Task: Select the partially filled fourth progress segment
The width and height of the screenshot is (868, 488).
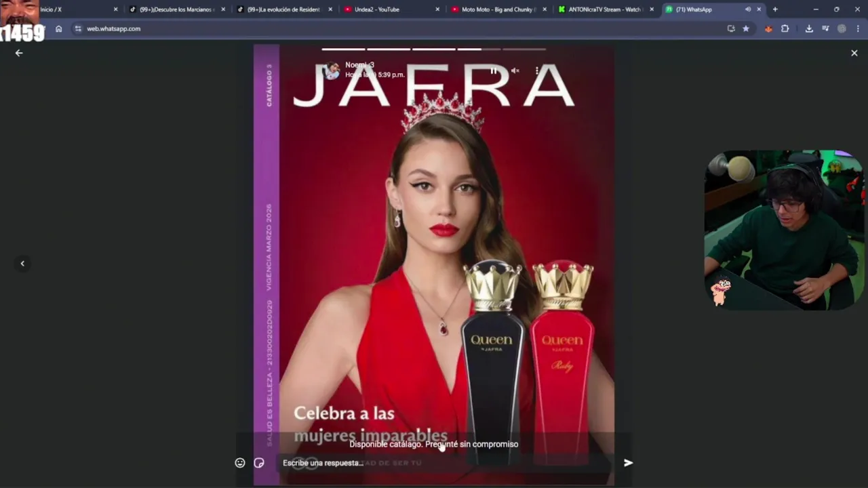Action: tap(479, 49)
